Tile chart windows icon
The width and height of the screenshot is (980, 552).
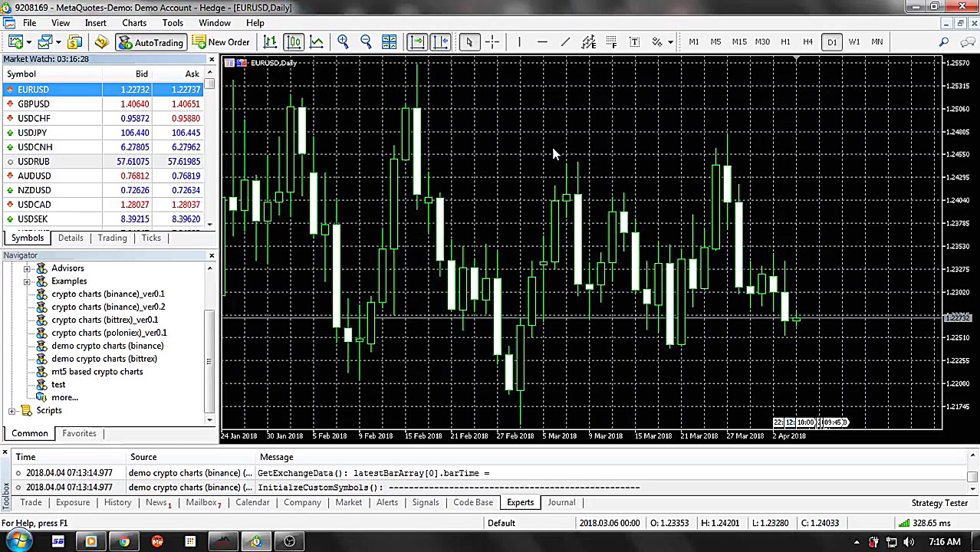point(389,42)
